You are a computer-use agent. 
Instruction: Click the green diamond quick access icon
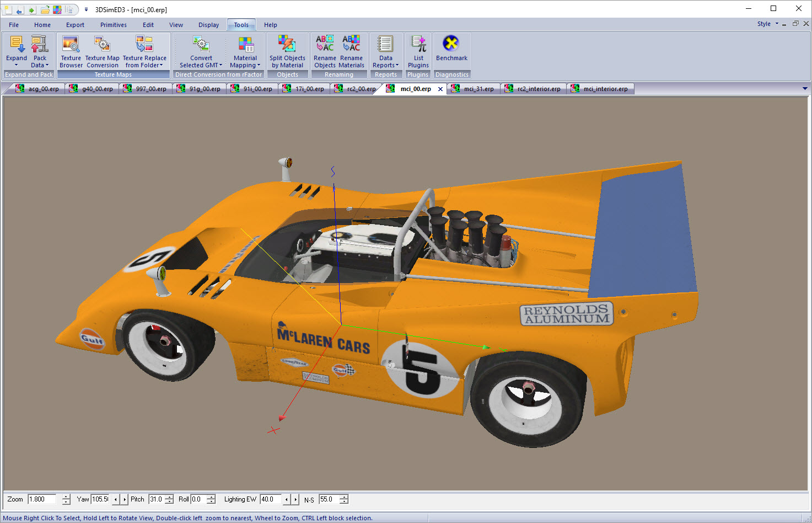(x=32, y=9)
